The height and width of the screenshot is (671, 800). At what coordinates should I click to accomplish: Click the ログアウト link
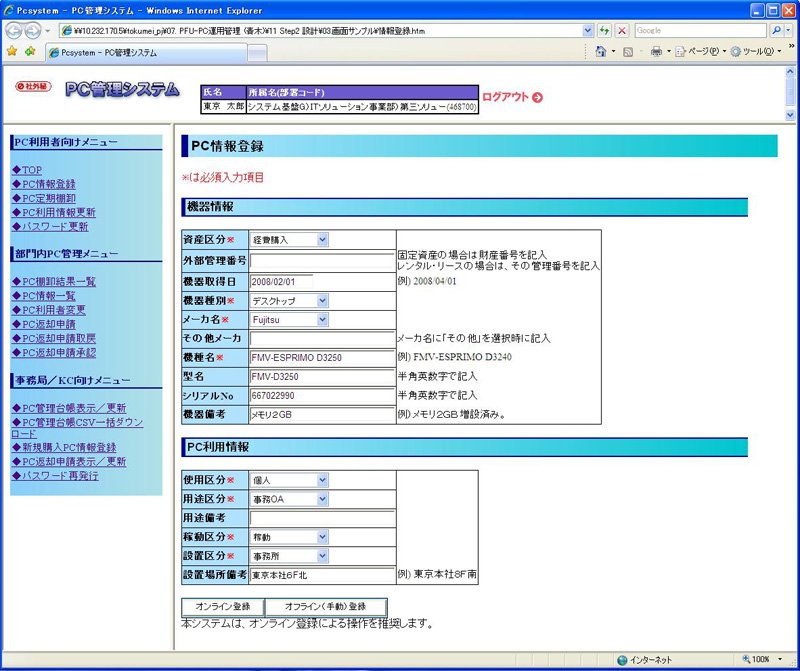click(x=512, y=97)
